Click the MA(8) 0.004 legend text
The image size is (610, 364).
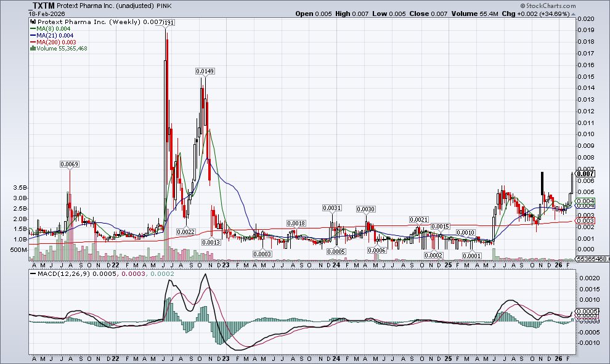click(x=53, y=29)
